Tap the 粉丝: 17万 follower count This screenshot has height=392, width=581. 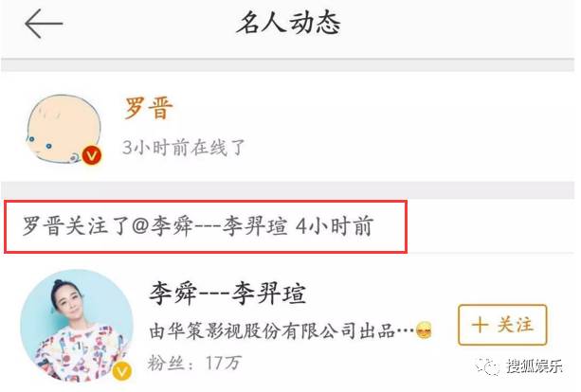[x=194, y=363]
